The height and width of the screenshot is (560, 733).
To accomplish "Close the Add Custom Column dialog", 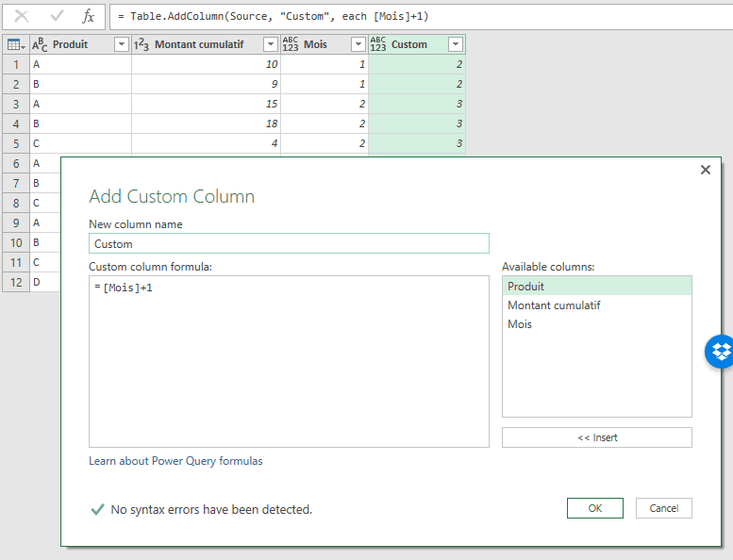I will (x=705, y=170).
